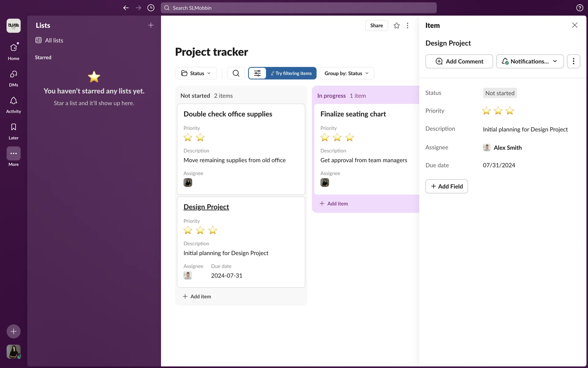Image resolution: width=588 pixels, height=368 pixels.
Task: Open the Later bookmark icon
Action: click(x=13, y=127)
